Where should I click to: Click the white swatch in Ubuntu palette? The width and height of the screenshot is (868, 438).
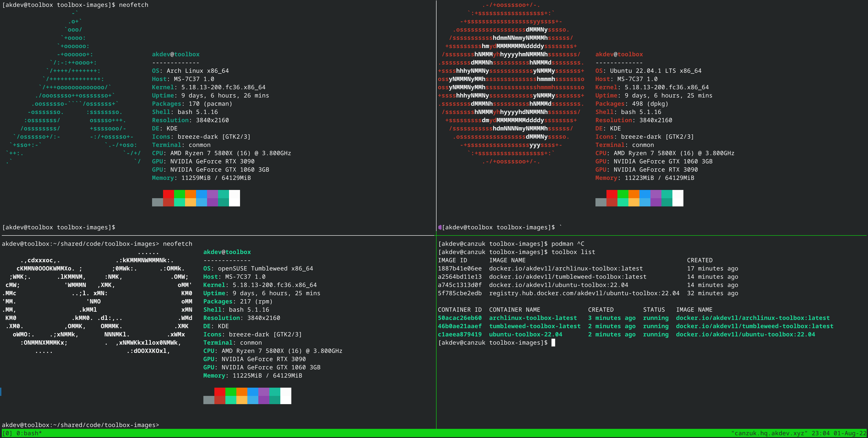click(x=678, y=198)
